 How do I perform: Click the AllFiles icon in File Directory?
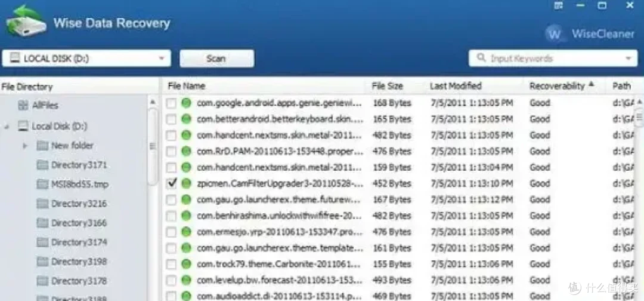[x=23, y=105]
